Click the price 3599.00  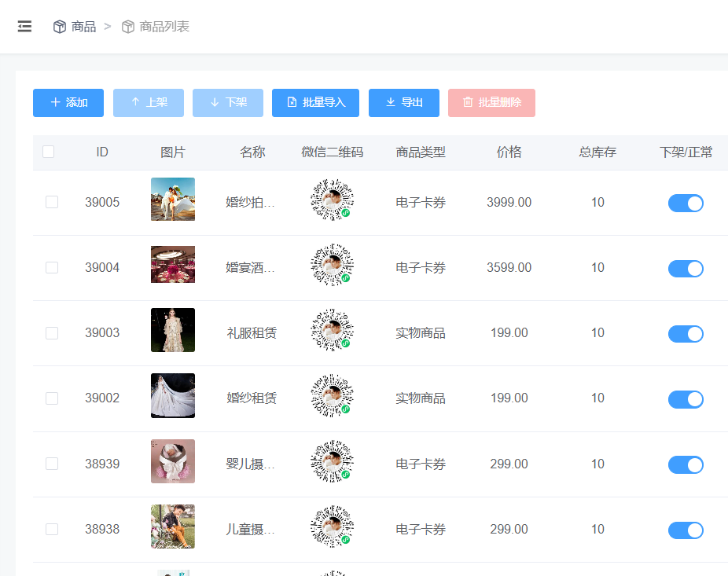(509, 268)
